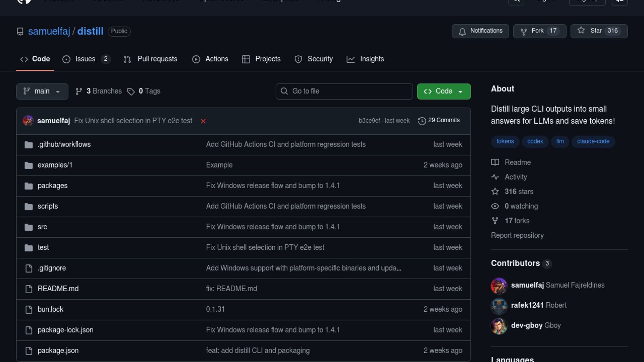644x362 pixels.
Task: Click the fork icon beside 17 forks
Action: (495, 221)
